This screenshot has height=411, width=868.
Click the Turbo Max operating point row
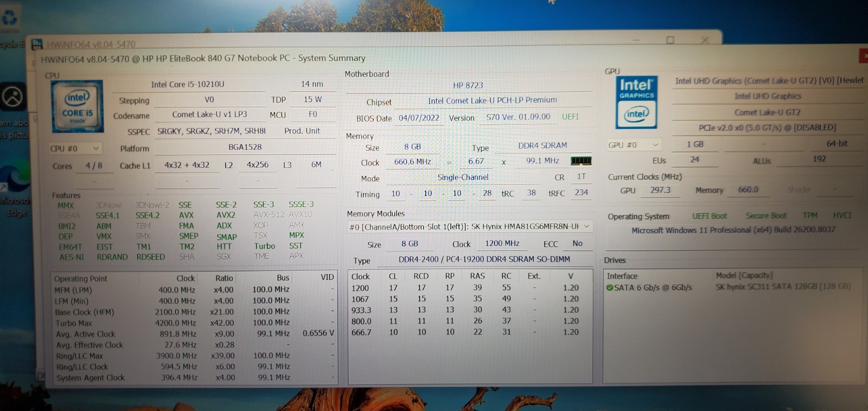coord(194,323)
